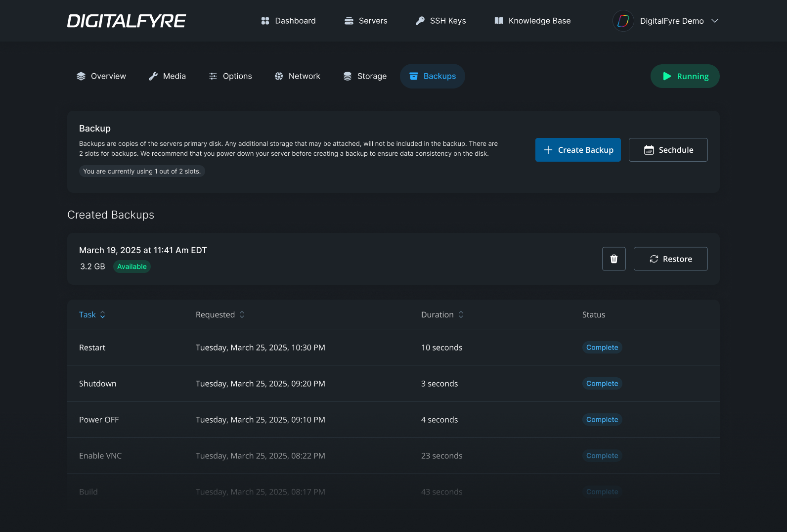The height and width of the screenshot is (532, 787).
Task: Click the 23 seconds duration cell
Action: point(442,456)
